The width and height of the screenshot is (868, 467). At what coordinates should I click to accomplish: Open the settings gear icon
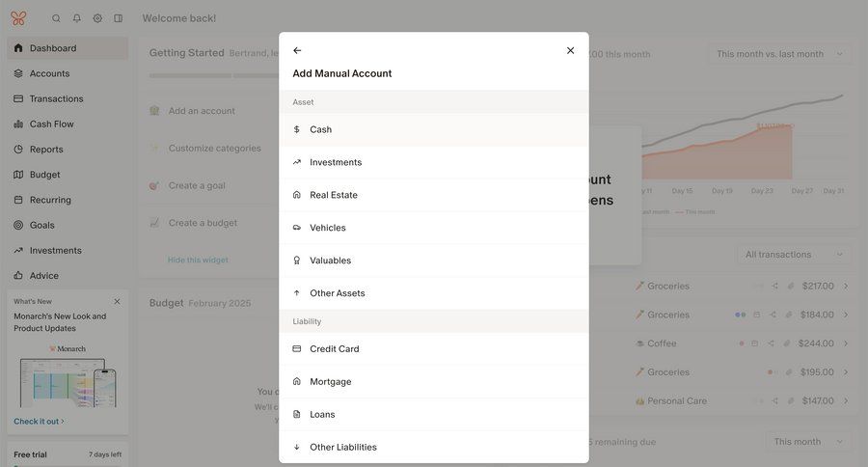[97, 18]
